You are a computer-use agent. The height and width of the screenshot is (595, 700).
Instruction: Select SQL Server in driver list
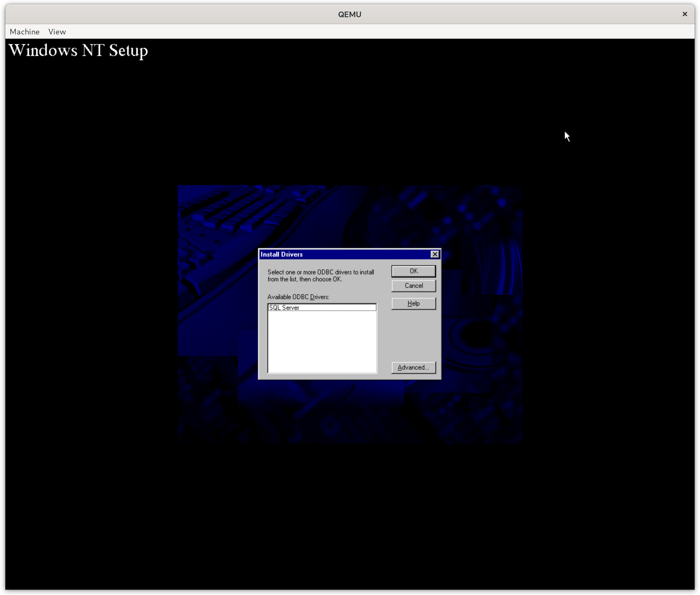[284, 308]
